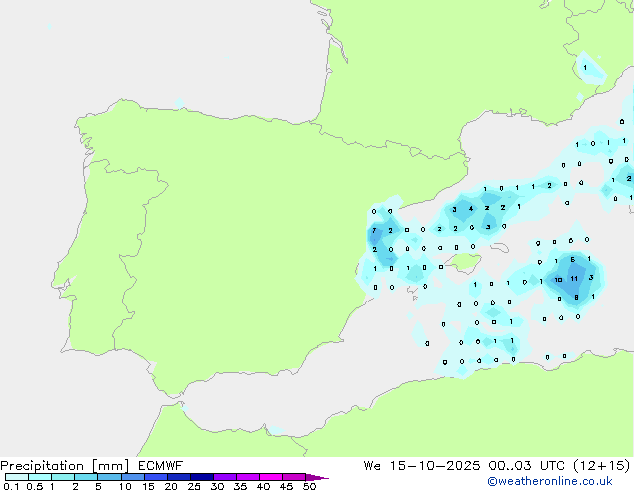Click the '(12+15)' forecast run text
The height and width of the screenshot is (490, 634).
(x=602, y=466)
